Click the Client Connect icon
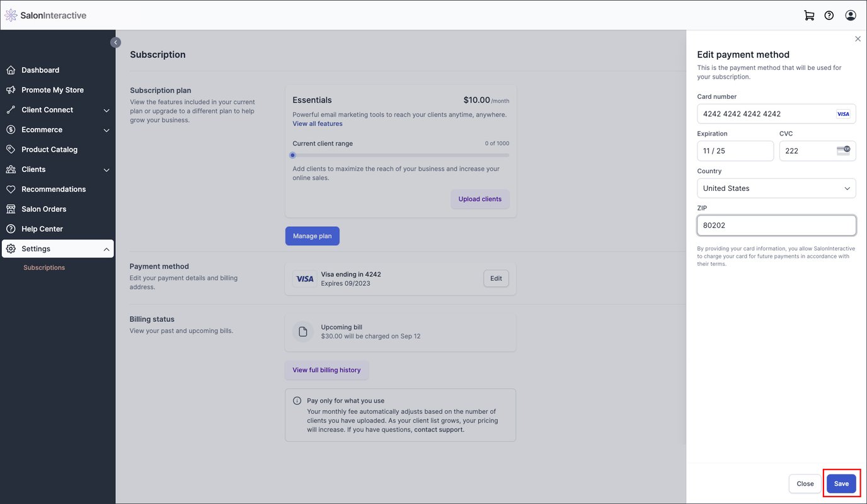The image size is (867, 504). pyautogui.click(x=11, y=110)
